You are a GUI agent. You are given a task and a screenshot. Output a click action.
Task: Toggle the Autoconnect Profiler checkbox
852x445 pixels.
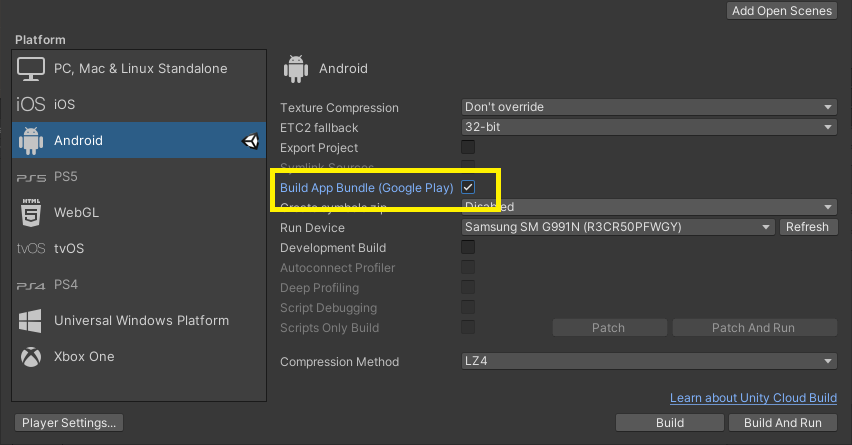coord(468,267)
